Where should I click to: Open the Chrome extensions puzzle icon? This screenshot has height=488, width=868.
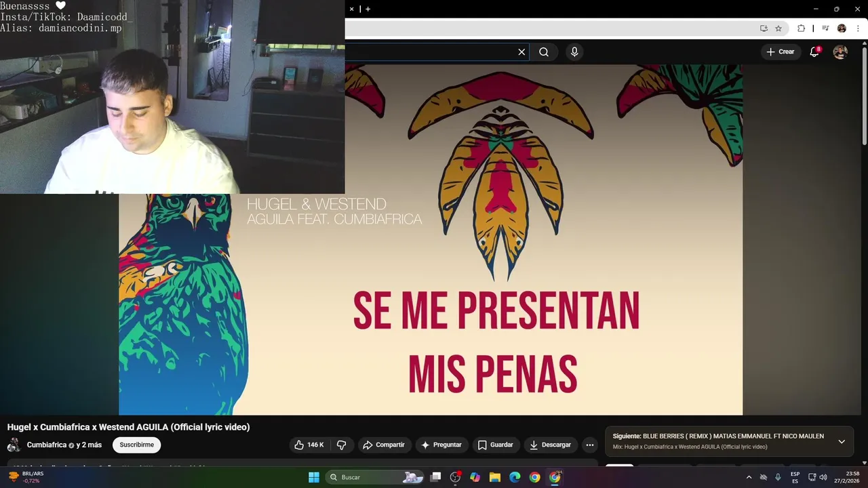801,28
